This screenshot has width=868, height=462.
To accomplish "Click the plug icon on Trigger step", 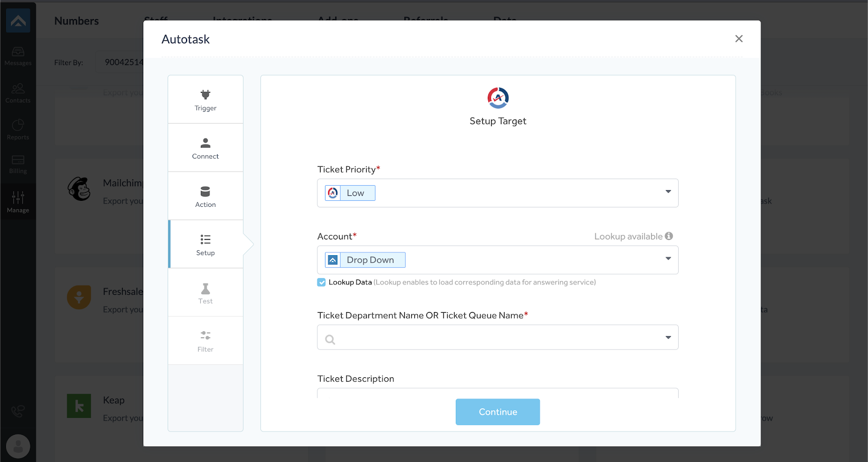I will [206, 94].
